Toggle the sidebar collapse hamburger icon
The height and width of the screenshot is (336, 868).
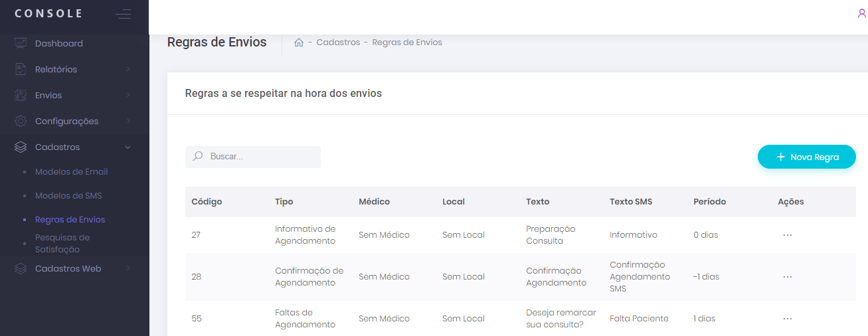tap(123, 14)
